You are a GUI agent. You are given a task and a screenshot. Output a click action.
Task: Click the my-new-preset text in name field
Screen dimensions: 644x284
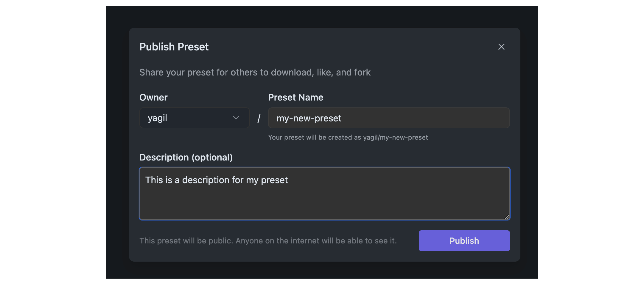(309, 118)
